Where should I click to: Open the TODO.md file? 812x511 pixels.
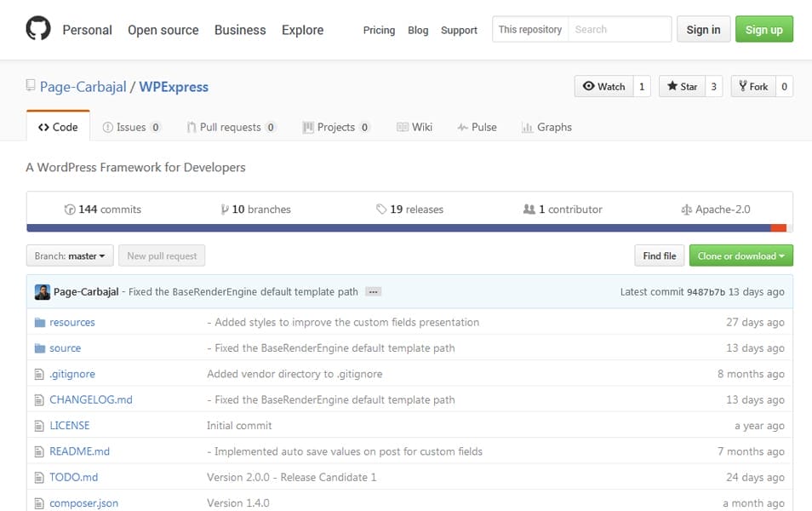[x=73, y=478]
